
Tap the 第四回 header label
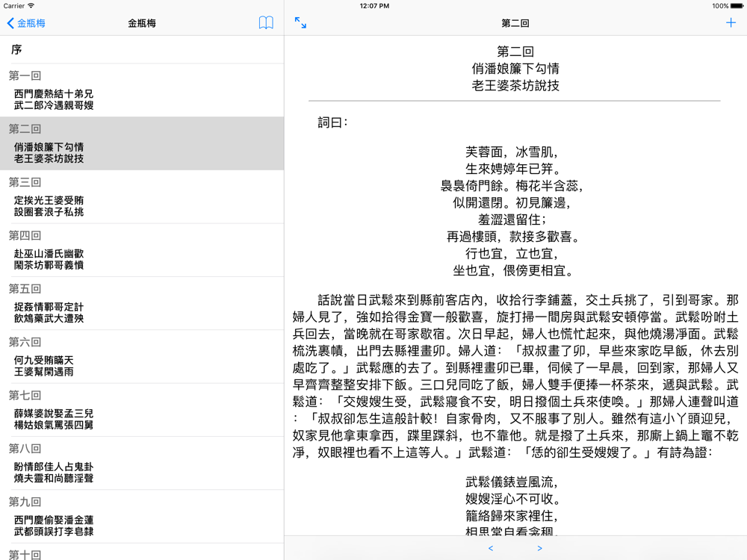tap(25, 236)
